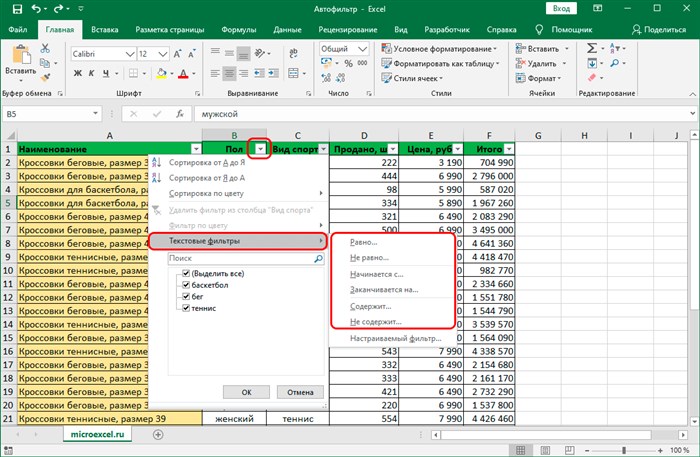This screenshot has height=457, width=700.
Task: Click sort Я to A descending icon
Action: (156, 178)
